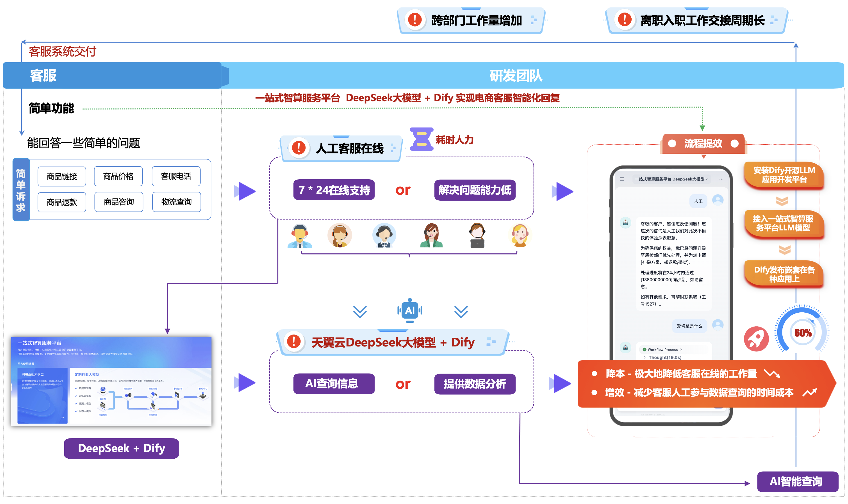Click the >> arrow on 调用基础大模型 card
Image resolution: width=848 pixels, height=504 pixels.
[x=62, y=418]
